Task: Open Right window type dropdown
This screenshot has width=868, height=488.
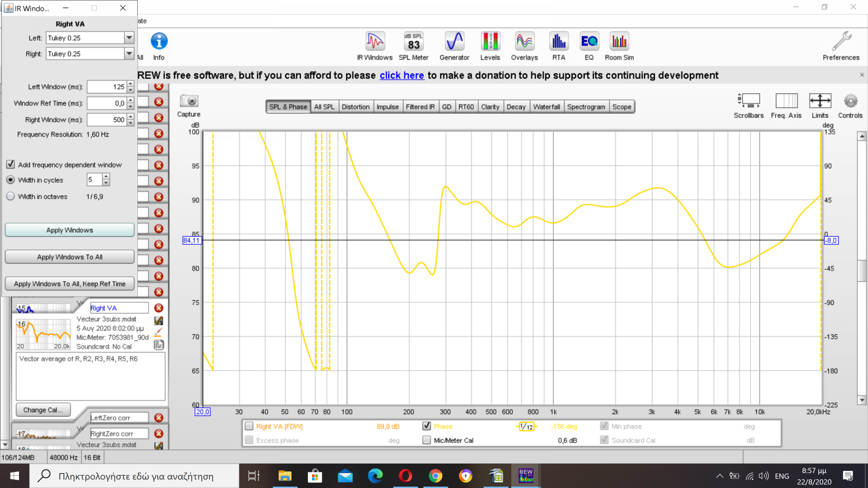Action: 129,54
